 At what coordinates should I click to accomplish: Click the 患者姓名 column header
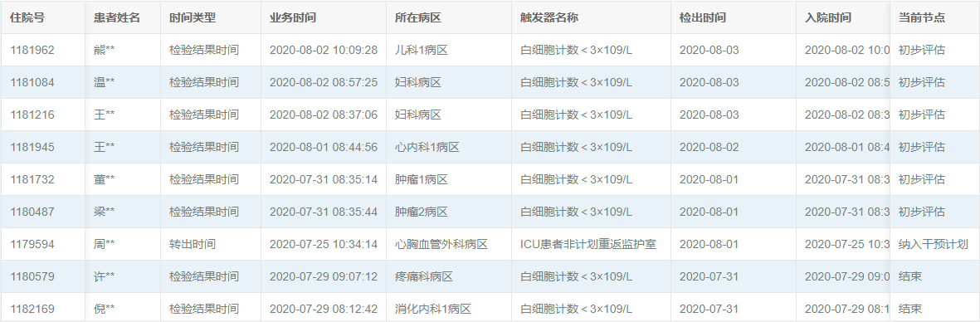[116, 17]
